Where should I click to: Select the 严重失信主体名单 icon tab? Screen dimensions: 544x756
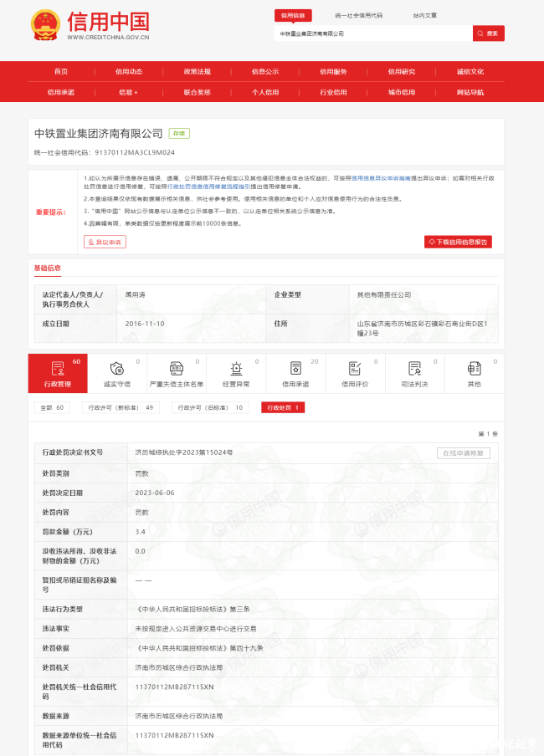177,374
